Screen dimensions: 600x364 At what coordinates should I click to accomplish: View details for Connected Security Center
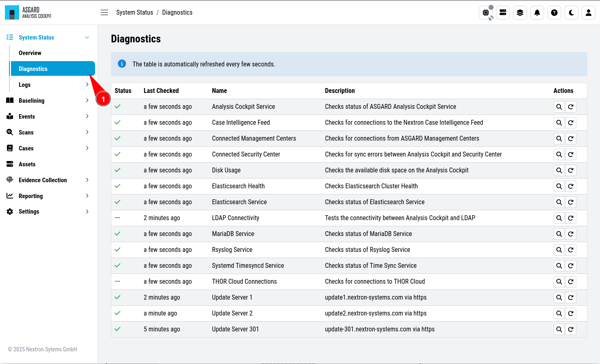pos(559,154)
